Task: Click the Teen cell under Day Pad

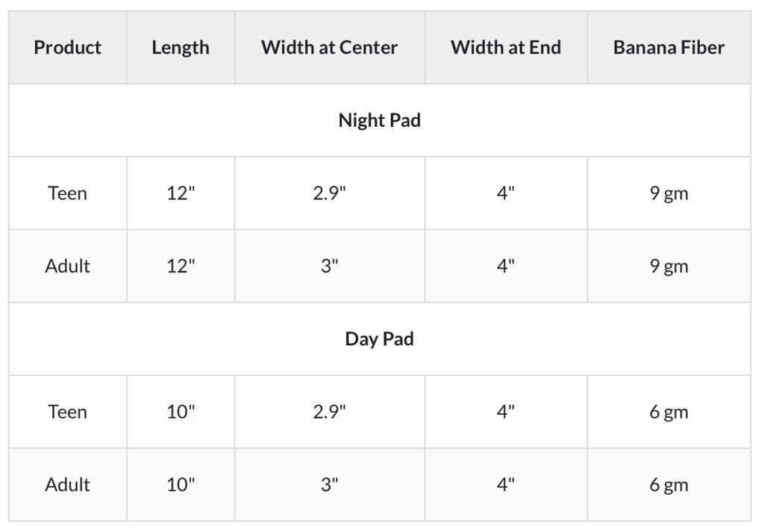Action: pos(67,412)
